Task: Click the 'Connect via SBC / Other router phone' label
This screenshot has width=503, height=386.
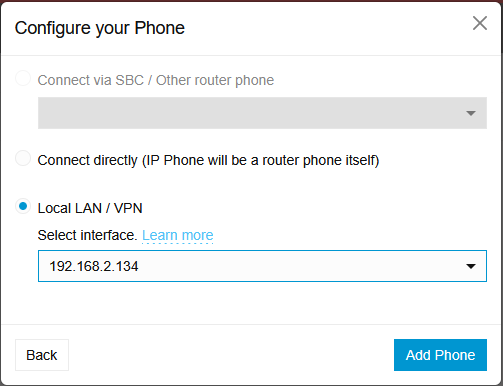Action: pyautogui.click(x=156, y=80)
